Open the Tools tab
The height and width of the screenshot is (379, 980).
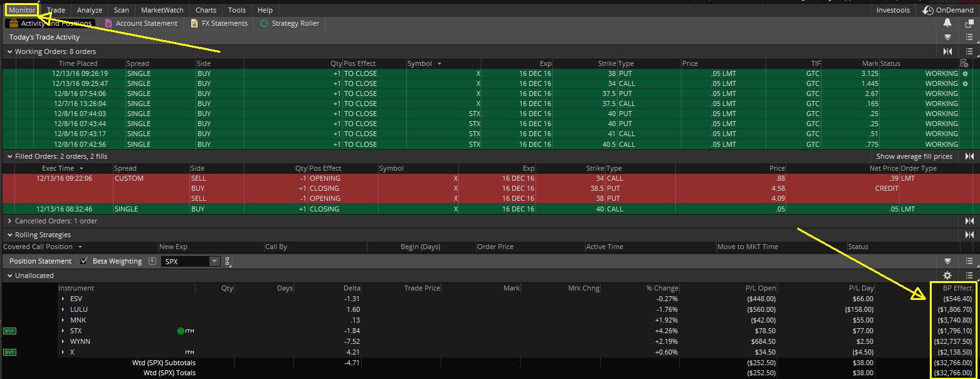[x=237, y=10]
